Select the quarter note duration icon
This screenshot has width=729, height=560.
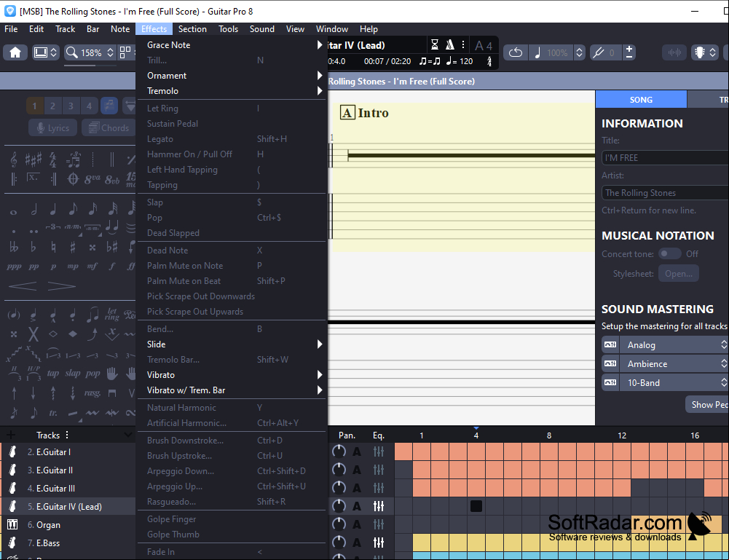(x=53, y=210)
